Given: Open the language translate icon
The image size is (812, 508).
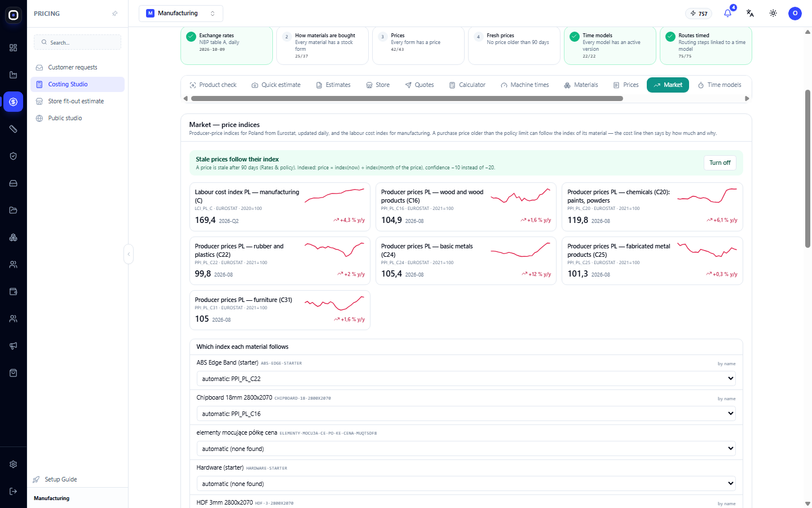Looking at the screenshot, I should [750, 14].
